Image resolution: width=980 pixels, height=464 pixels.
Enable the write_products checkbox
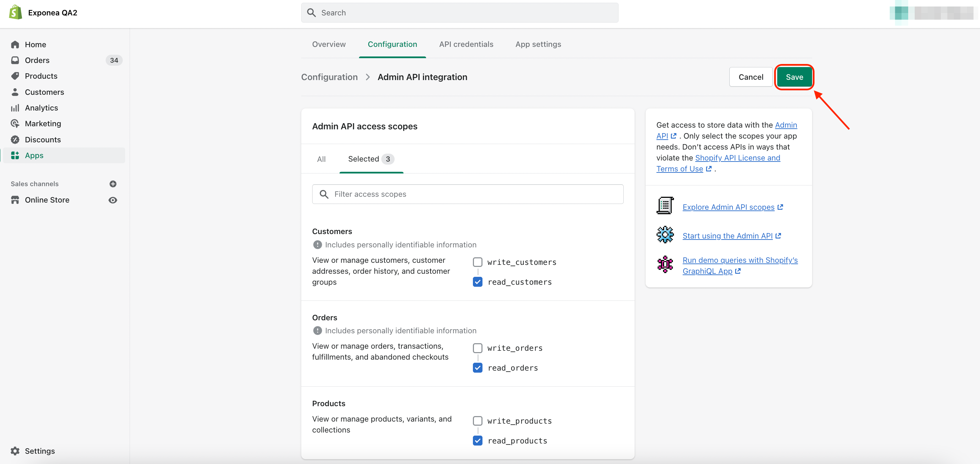coord(477,421)
